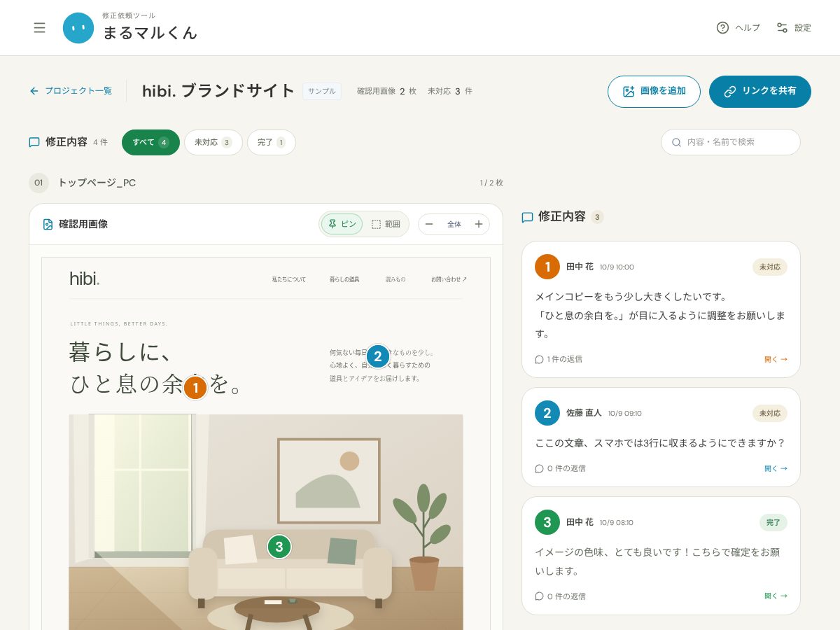Click the speech bubble icon beside right 修正内容 heading
The height and width of the screenshot is (630, 840).
pyautogui.click(x=528, y=217)
